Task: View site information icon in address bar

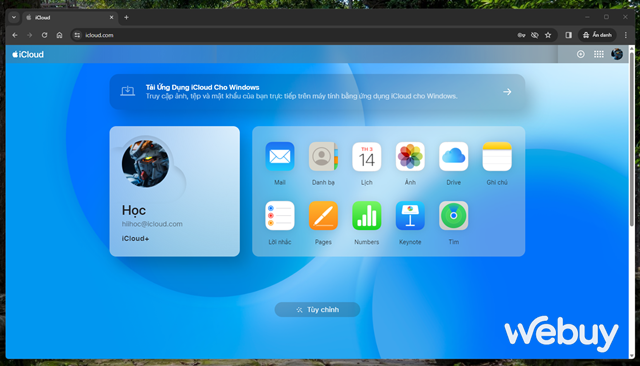Action: click(77, 35)
